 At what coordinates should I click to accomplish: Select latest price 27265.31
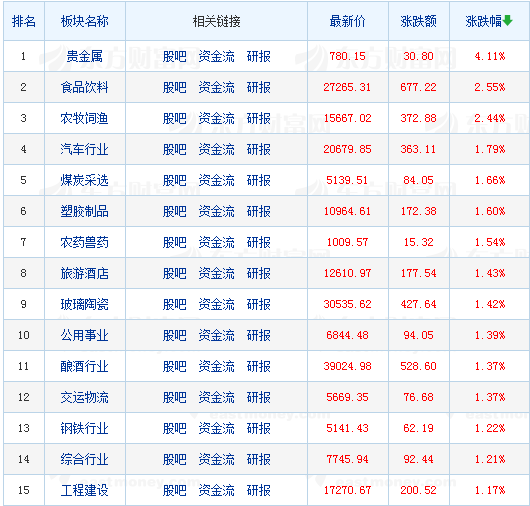click(347, 87)
